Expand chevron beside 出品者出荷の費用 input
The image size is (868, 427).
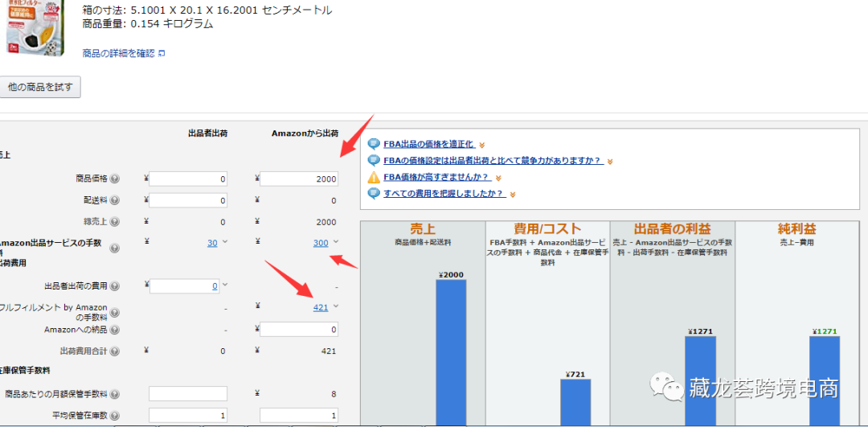click(x=224, y=285)
